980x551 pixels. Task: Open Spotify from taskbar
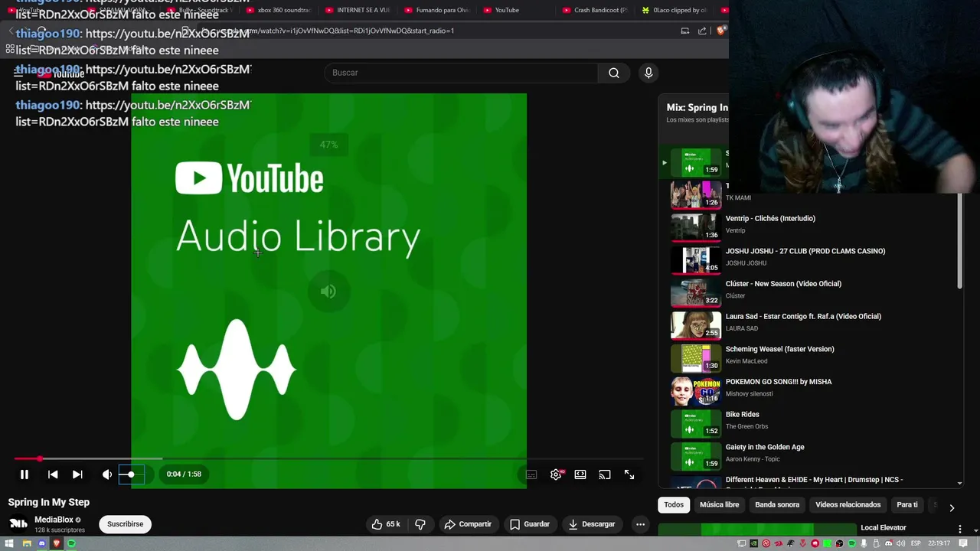coord(71,543)
